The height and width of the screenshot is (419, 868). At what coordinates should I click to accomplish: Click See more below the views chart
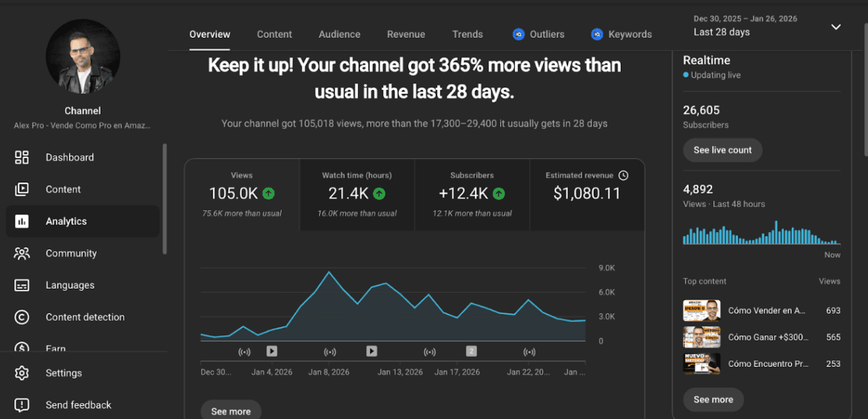click(x=231, y=411)
